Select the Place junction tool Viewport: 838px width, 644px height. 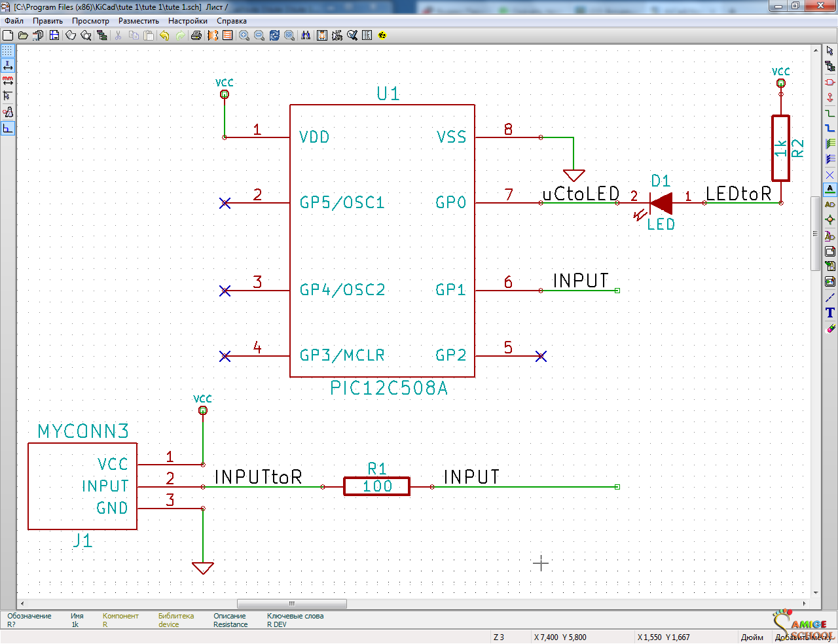[x=830, y=219]
